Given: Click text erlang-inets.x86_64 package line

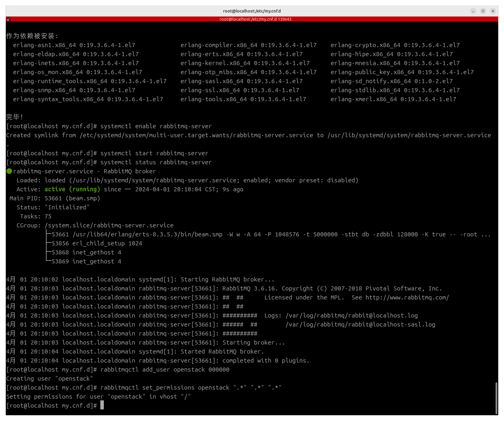Looking at the screenshot, I should (76, 63).
